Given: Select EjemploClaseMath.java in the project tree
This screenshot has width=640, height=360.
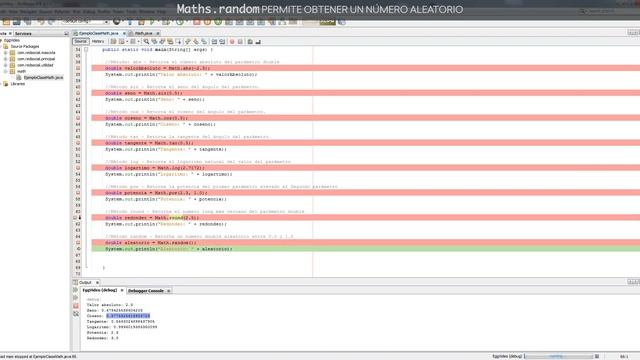Looking at the screenshot, I should [43, 78].
